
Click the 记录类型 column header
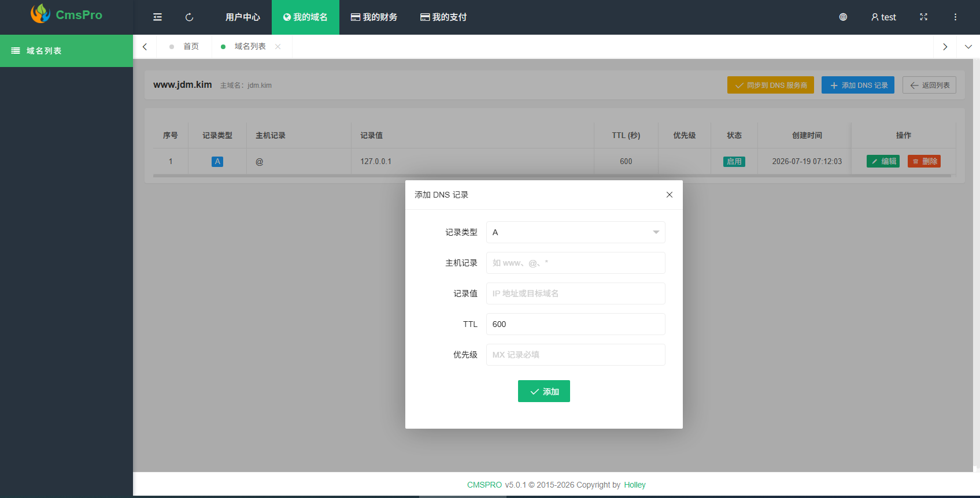pos(217,135)
